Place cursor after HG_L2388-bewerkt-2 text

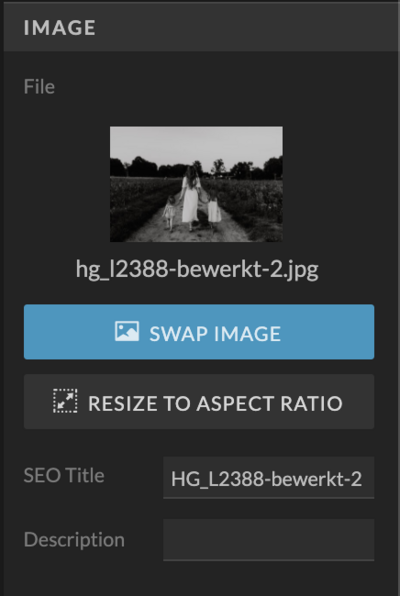click(x=363, y=479)
